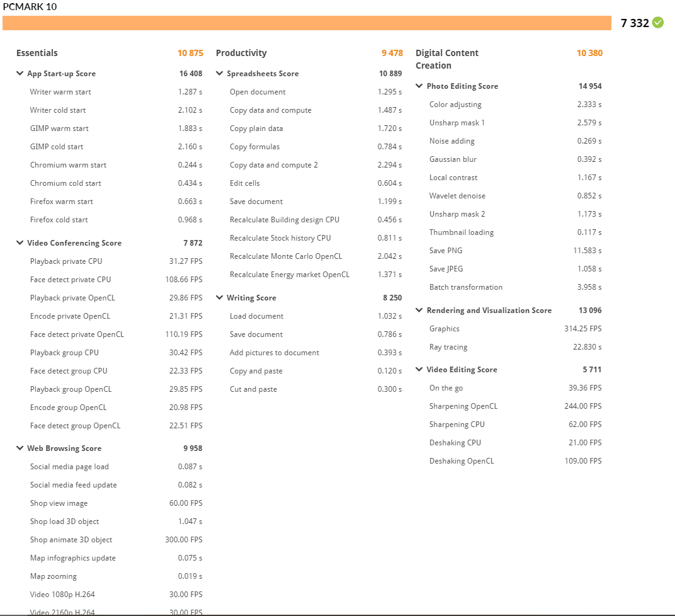Select Social media page load row
Screen dimensions: 675x616
pos(116,467)
